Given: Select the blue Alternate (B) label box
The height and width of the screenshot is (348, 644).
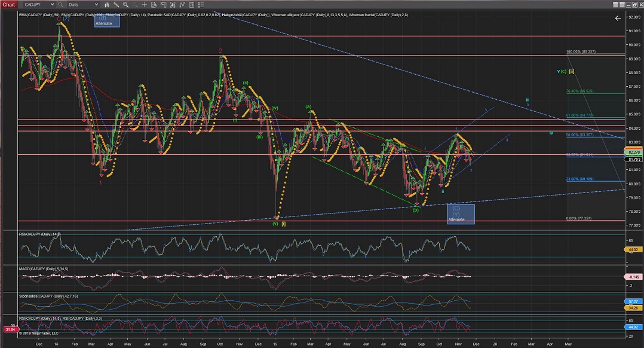Looking at the screenshot, I should click(107, 20).
